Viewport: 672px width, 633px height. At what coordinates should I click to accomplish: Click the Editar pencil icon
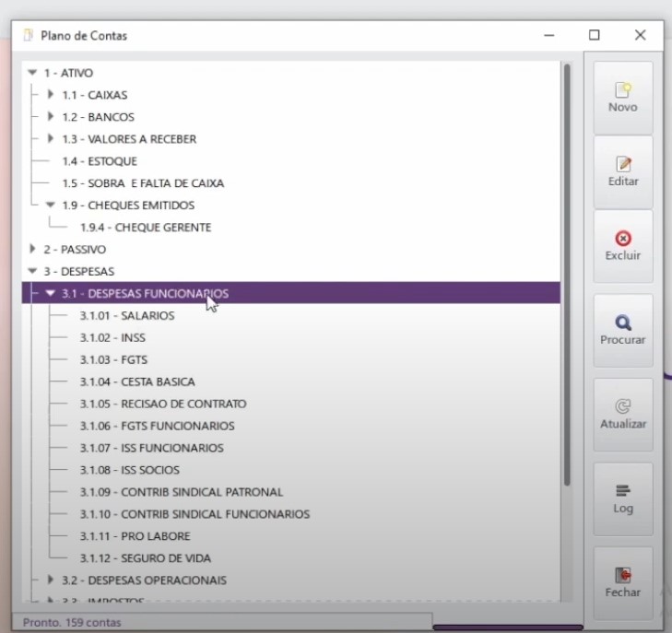point(623,164)
